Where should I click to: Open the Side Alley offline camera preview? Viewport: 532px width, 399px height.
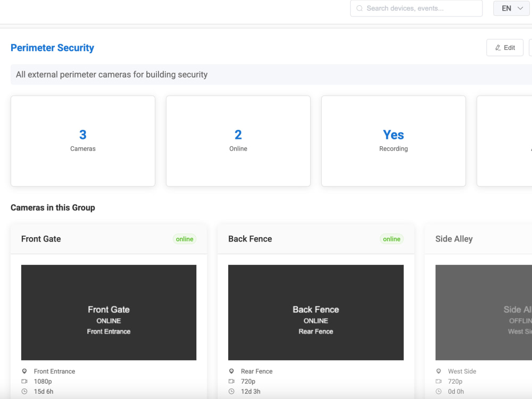coord(484,312)
